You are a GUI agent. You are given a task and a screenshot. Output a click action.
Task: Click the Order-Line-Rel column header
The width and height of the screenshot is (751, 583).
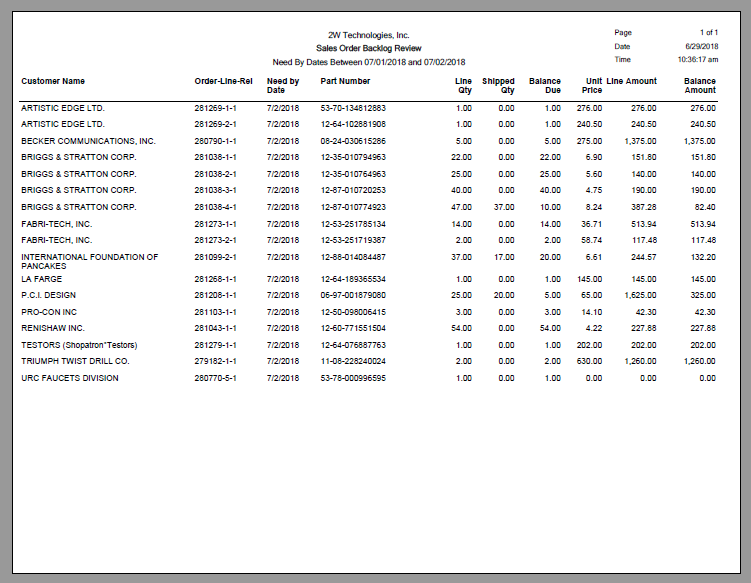(x=223, y=81)
